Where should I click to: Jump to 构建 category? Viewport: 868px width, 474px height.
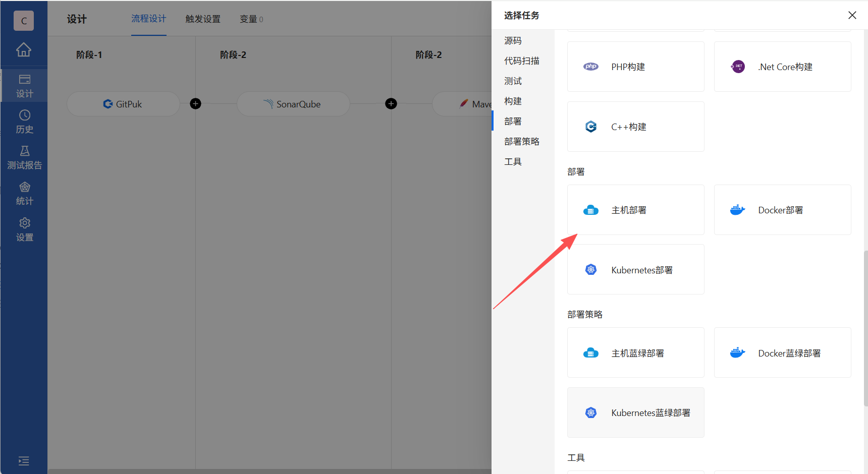pyautogui.click(x=513, y=101)
